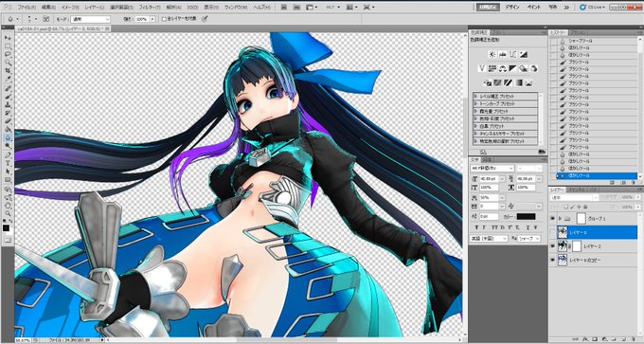Screen dimensions: 644x344
Task: Expand the グループ1 layer group
Action: pyautogui.click(x=561, y=218)
